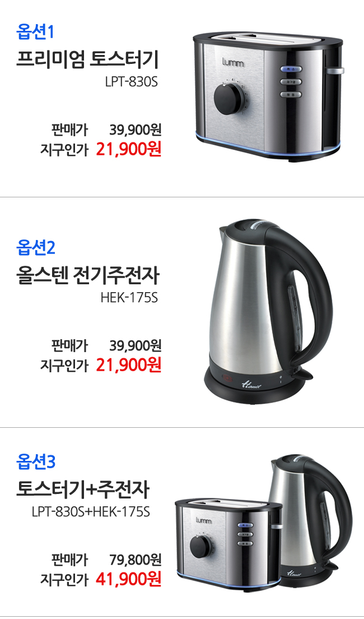Image resolution: width=364 pixels, height=619 pixels.
Task: Click the 토스터기+주전자 bundle title
Action: pyautogui.click(x=83, y=489)
